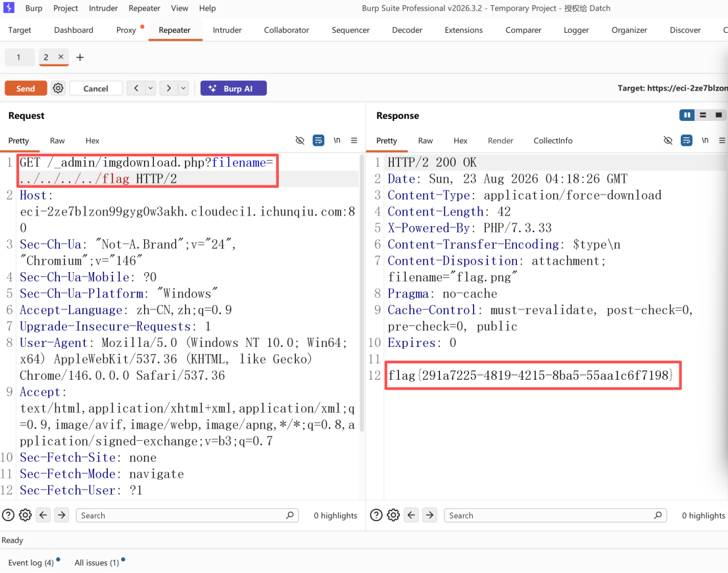Switch to the Dashboard tab

74,30
